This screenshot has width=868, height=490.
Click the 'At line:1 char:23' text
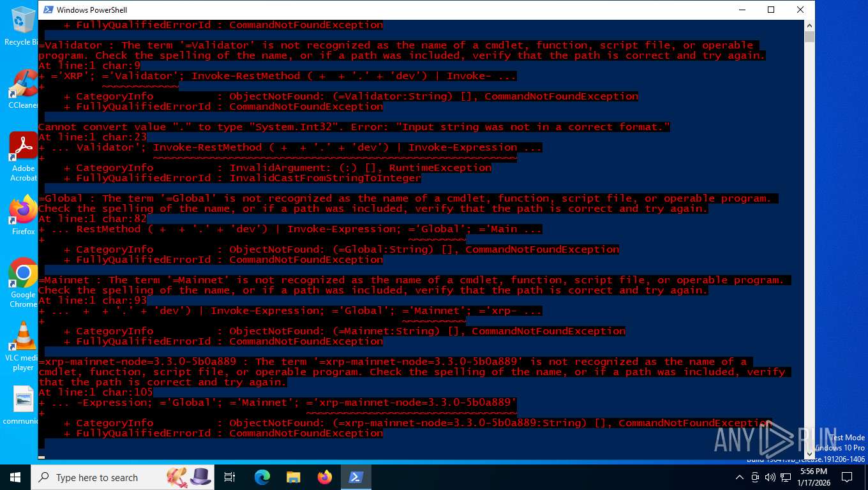(93, 137)
